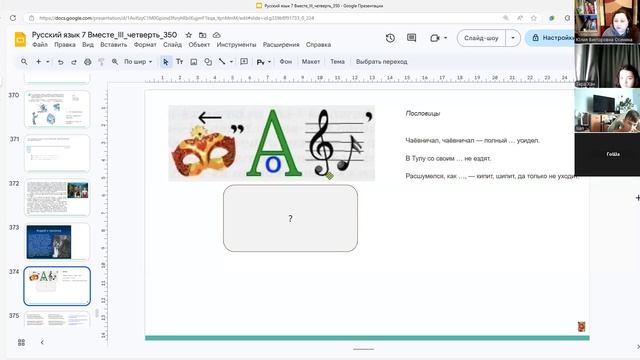The image size is (640, 360).
Task: Open grid view of slides
Action: [x=21, y=342]
